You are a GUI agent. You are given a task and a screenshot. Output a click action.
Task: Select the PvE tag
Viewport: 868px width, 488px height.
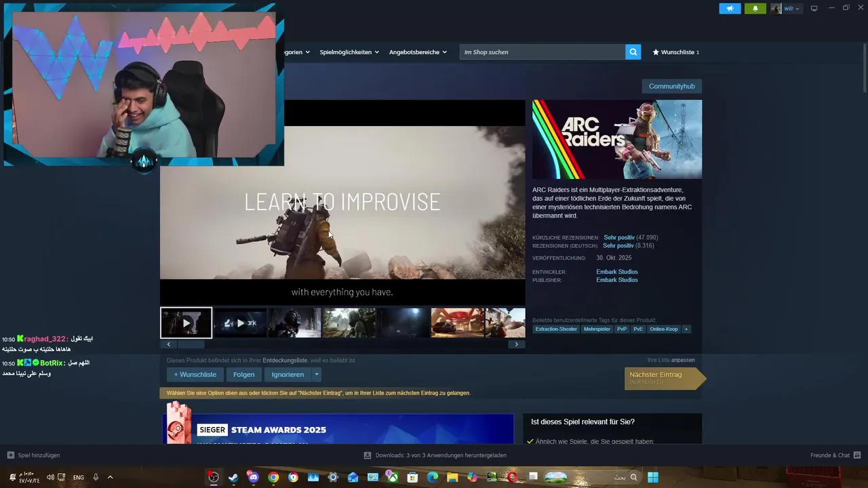click(638, 329)
